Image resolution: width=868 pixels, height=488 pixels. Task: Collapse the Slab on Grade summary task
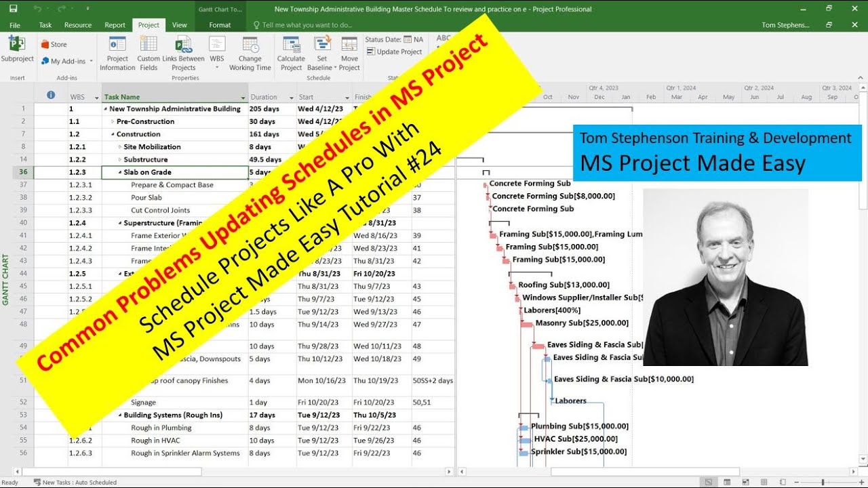click(120, 173)
